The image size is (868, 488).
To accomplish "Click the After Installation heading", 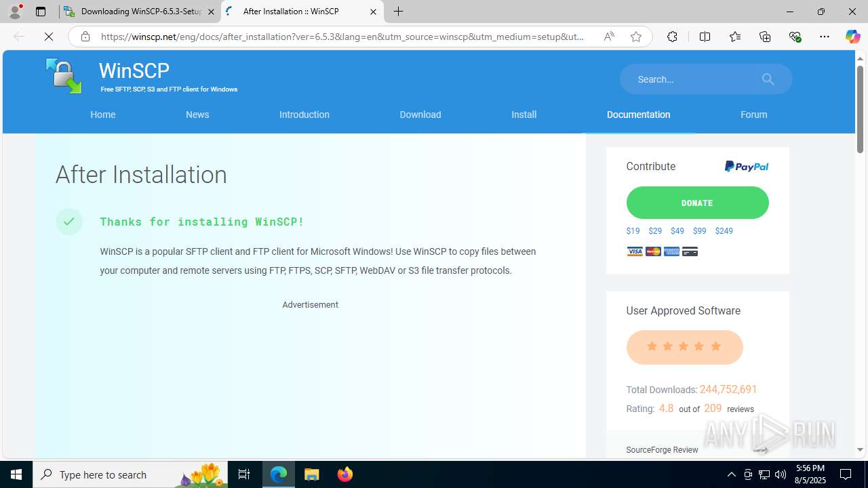I will click(x=141, y=175).
